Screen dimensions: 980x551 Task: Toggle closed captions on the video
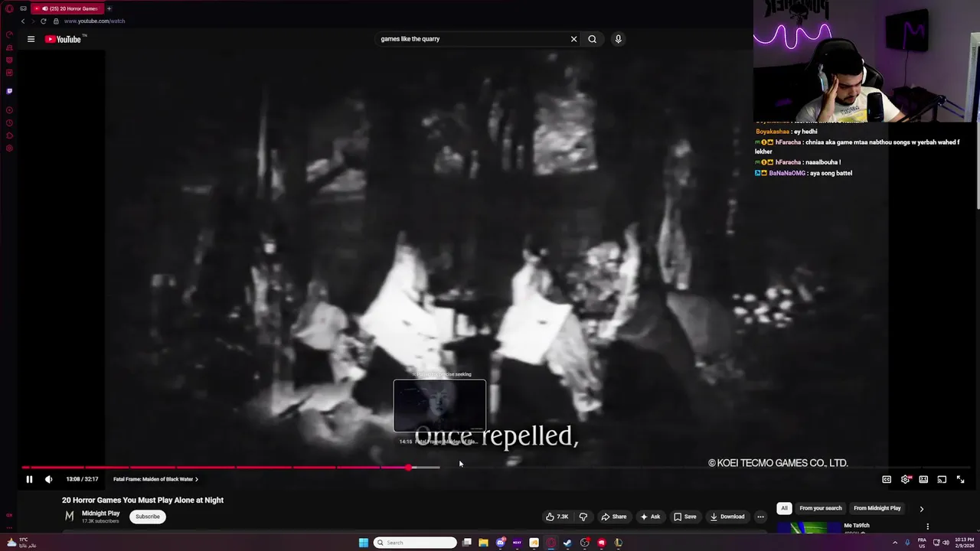887,479
